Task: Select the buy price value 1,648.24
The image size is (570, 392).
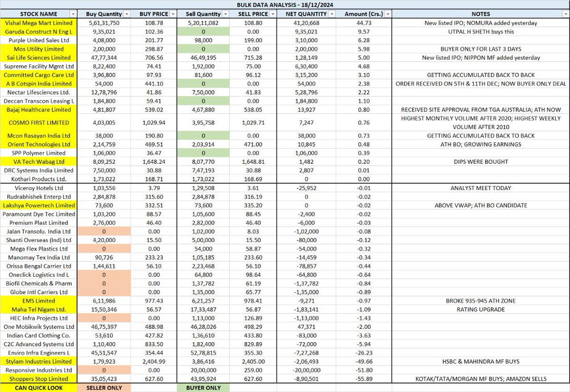Action: [153, 162]
